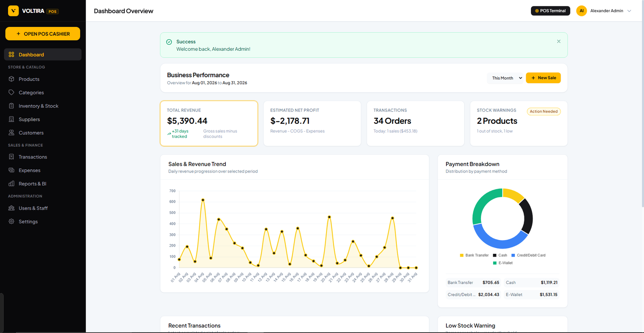
Task: Click the Total Revenue card
Action: click(209, 123)
